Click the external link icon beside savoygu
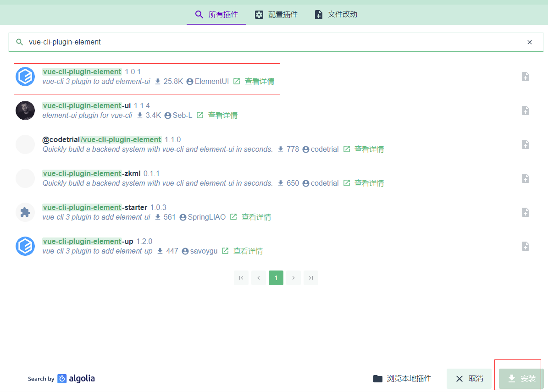 [x=225, y=251]
